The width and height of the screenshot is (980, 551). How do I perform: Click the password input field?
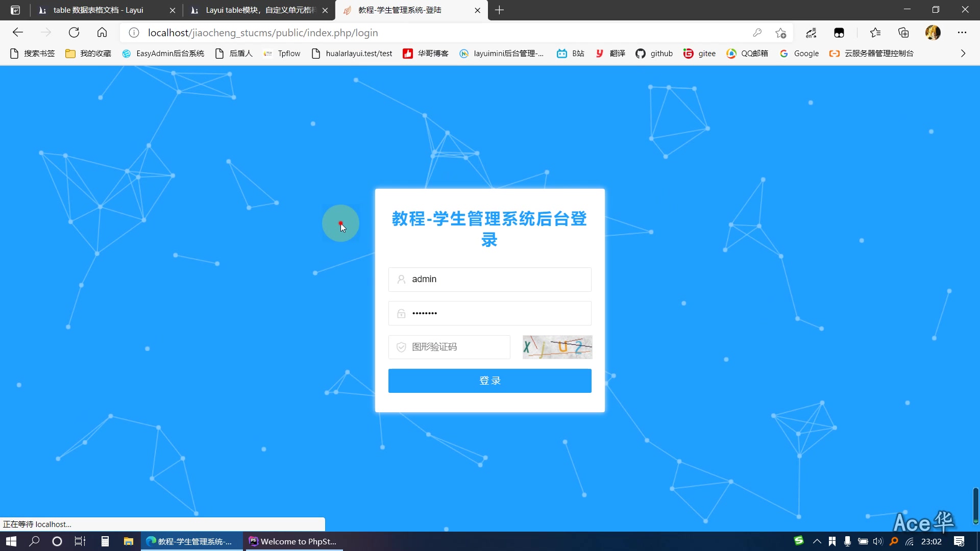pos(490,313)
